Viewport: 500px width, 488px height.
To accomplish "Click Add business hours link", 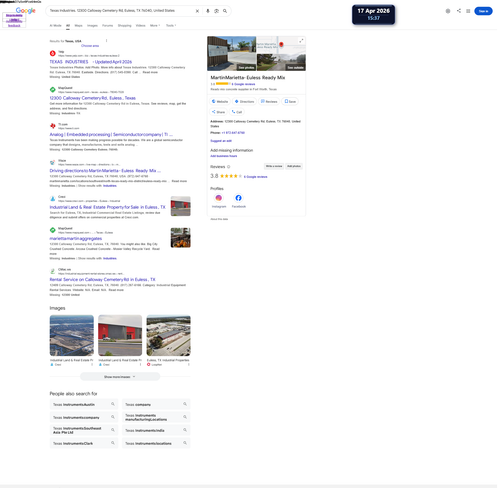I will click(224, 156).
